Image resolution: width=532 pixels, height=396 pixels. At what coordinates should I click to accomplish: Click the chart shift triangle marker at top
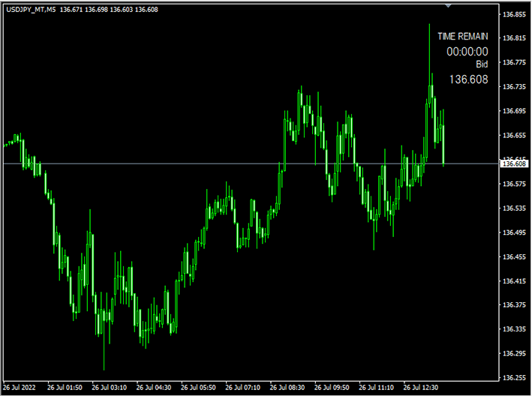(x=448, y=6)
